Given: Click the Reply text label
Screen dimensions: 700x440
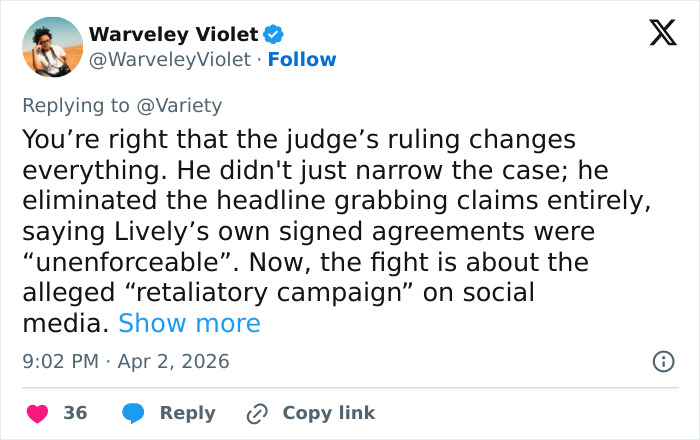Looking at the screenshot, I should (x=188, y=413).
